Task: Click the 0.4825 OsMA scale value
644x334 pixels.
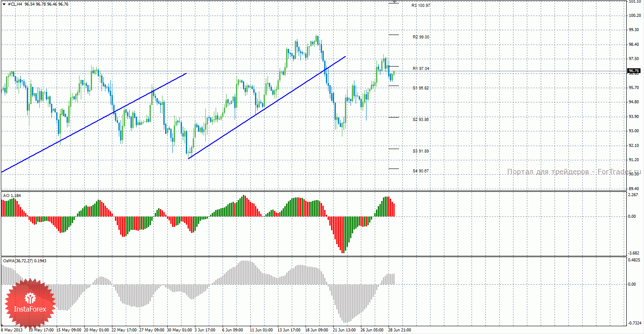Action: (x=634, y=260)
